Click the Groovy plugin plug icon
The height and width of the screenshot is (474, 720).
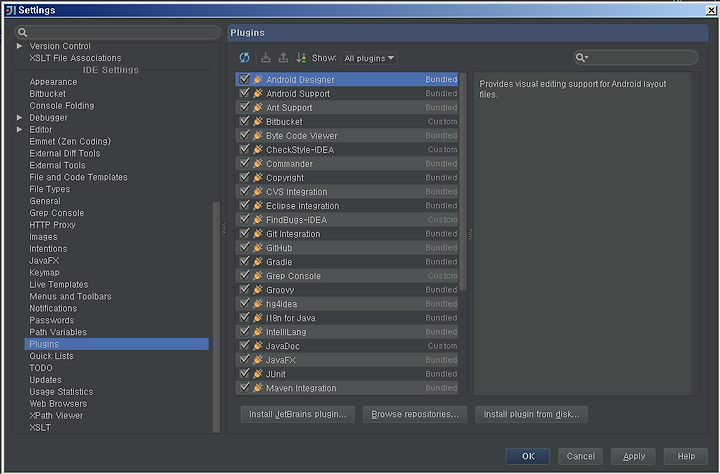click(258, 290)
